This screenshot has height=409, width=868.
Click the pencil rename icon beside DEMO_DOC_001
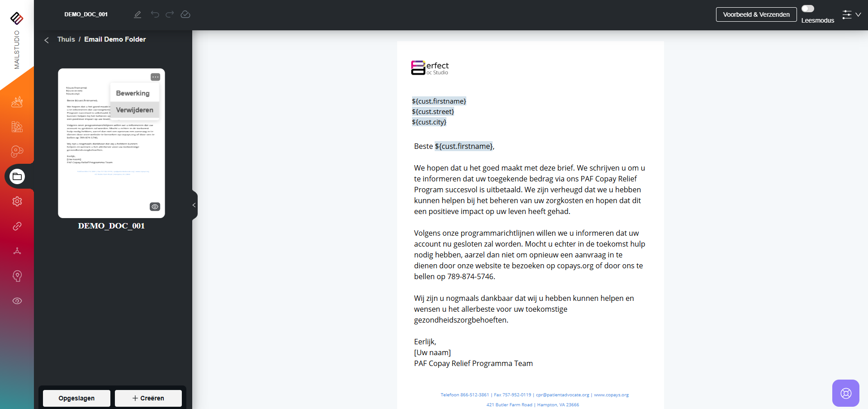coord(138,14)
